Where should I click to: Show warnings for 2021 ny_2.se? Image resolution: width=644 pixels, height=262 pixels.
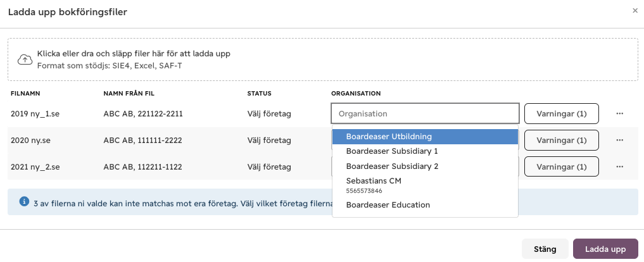[x=562, y=166]
